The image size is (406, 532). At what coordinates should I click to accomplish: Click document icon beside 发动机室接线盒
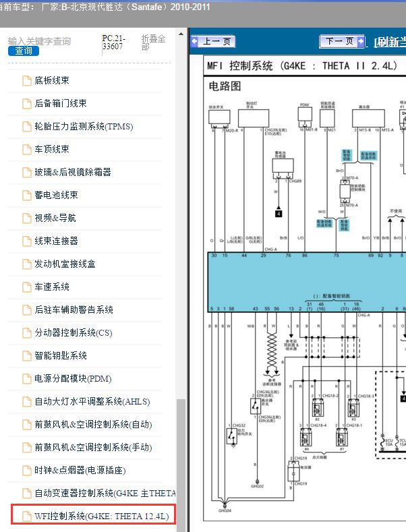pos(27,264)
